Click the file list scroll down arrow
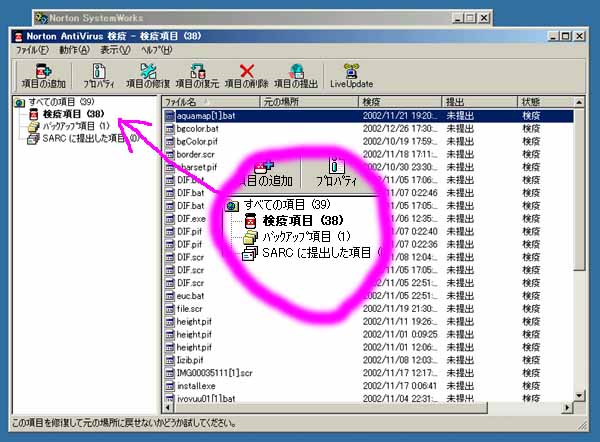Viewport: 600px width, 442px height. [x=579, y=395]
